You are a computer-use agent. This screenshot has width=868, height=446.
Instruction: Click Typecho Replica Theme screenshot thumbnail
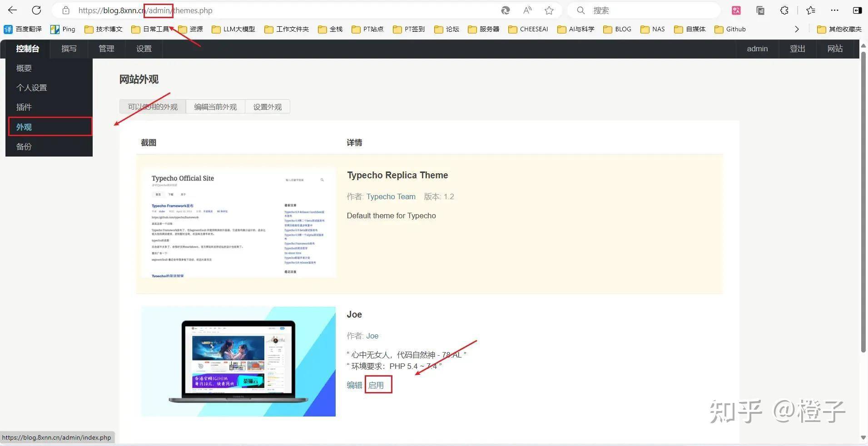(238, 222)
